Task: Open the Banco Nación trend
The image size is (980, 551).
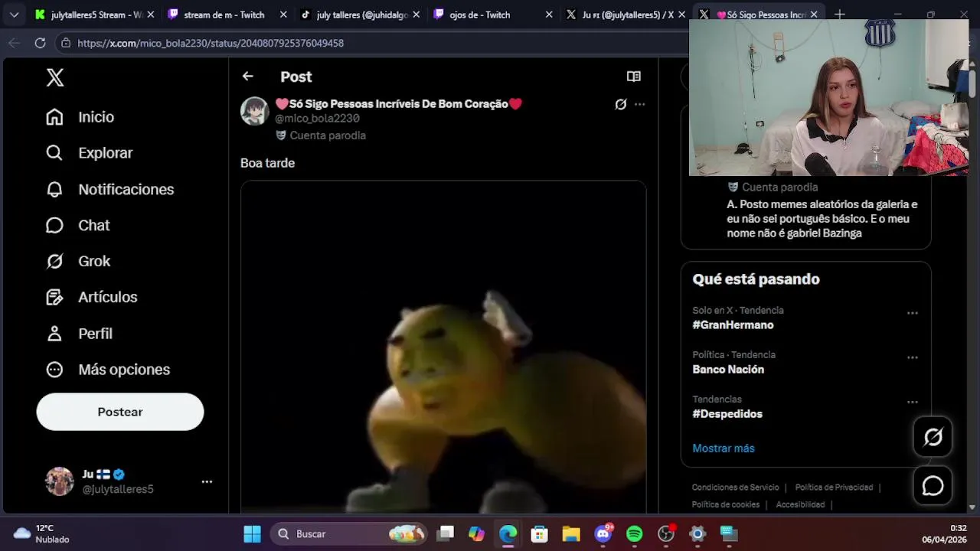Action: [x=728, y=370]
